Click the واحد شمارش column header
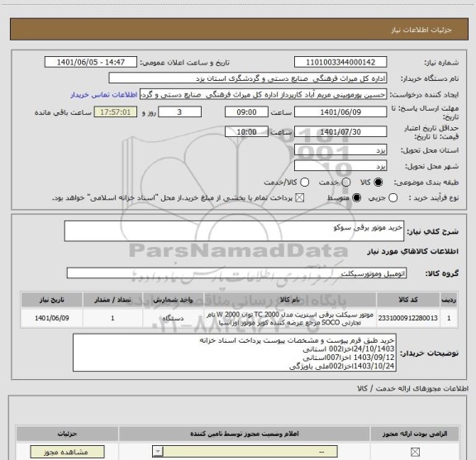Screen dimensions: 476x460 point(173,300)
